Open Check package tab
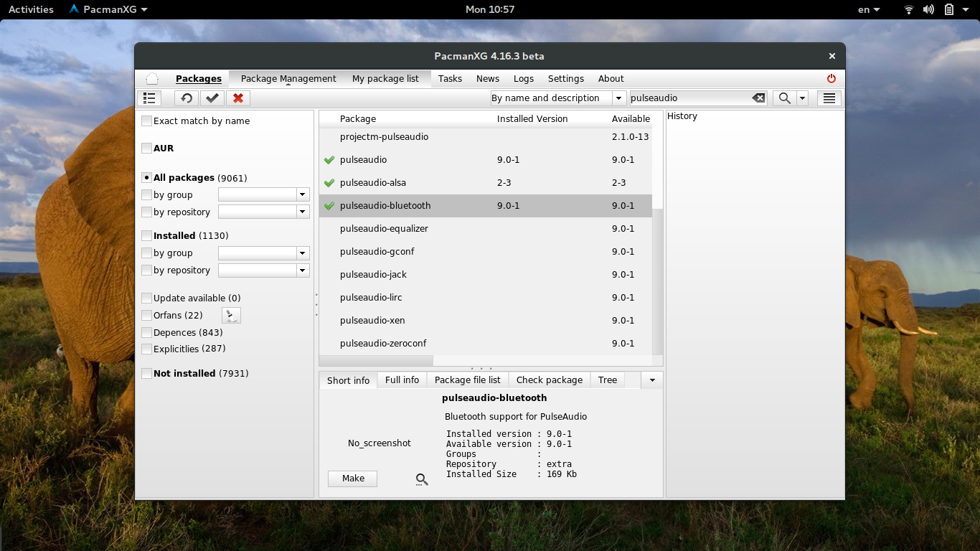This screenshot has width=980, height=551. pyautogui.click(x=550, y=380)
